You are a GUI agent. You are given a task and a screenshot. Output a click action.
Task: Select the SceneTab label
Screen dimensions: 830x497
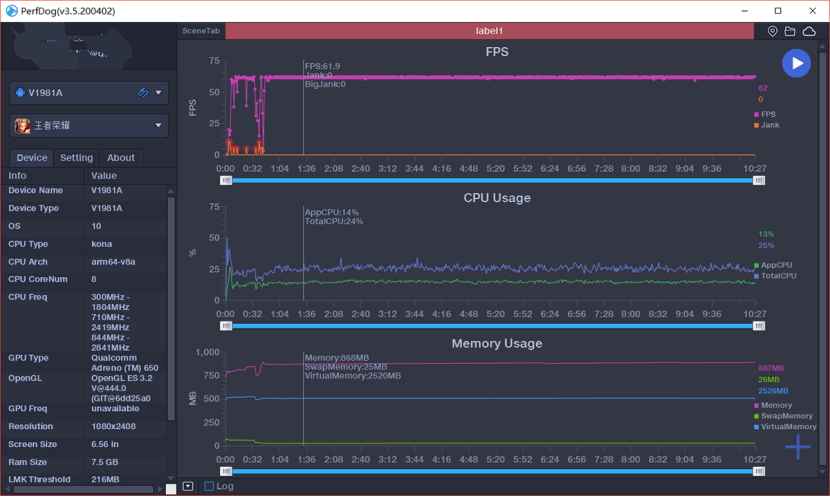pyautogui.click(x=201, y=31)
